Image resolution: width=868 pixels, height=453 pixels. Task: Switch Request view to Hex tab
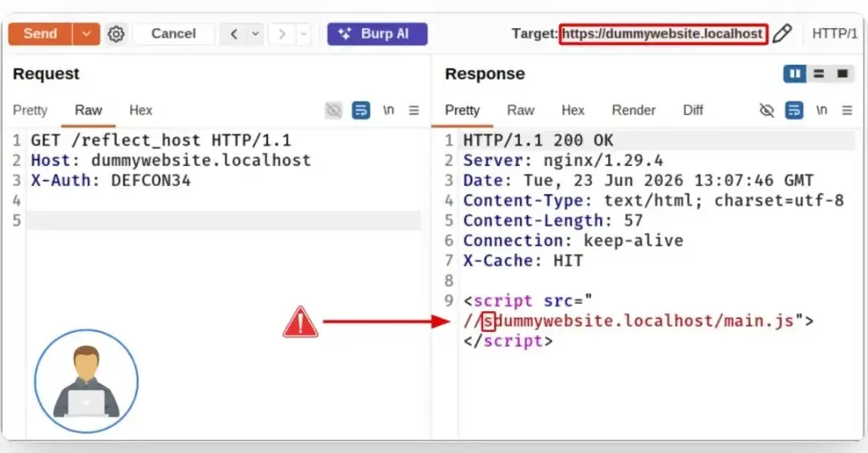click(140, 110)
